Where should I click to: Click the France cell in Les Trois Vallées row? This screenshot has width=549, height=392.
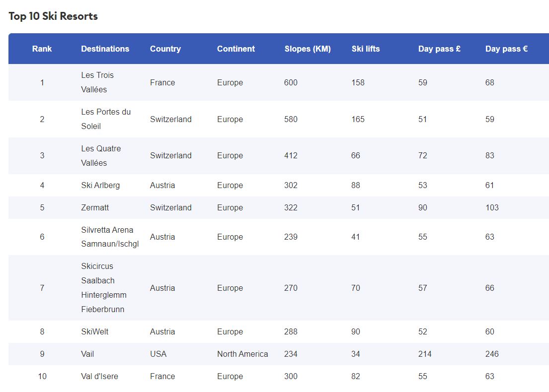point(162,82)
